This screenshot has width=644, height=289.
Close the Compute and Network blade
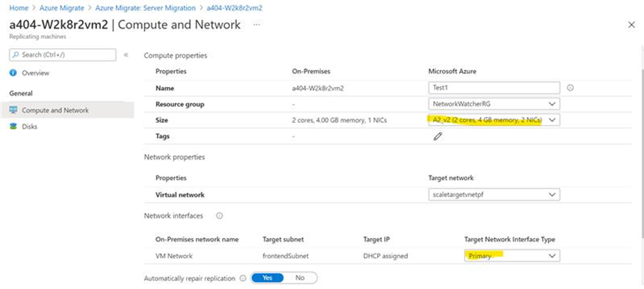[x=632, y=25]
